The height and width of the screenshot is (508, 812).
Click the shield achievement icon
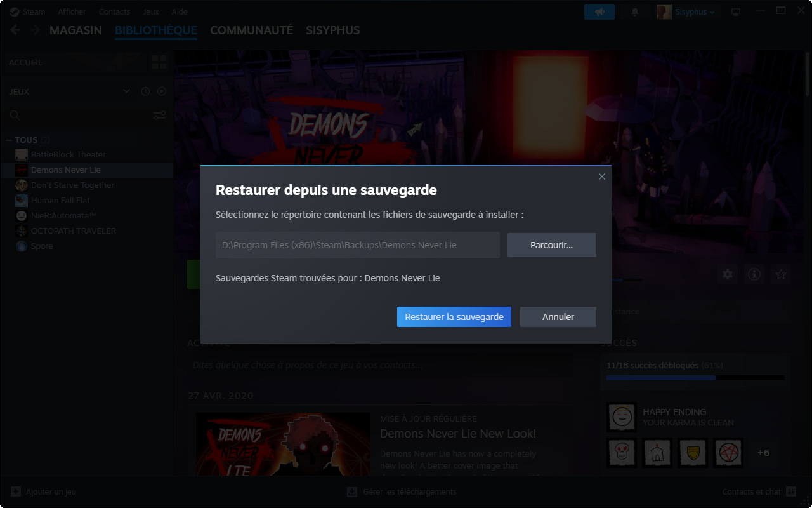click(693, 453)
